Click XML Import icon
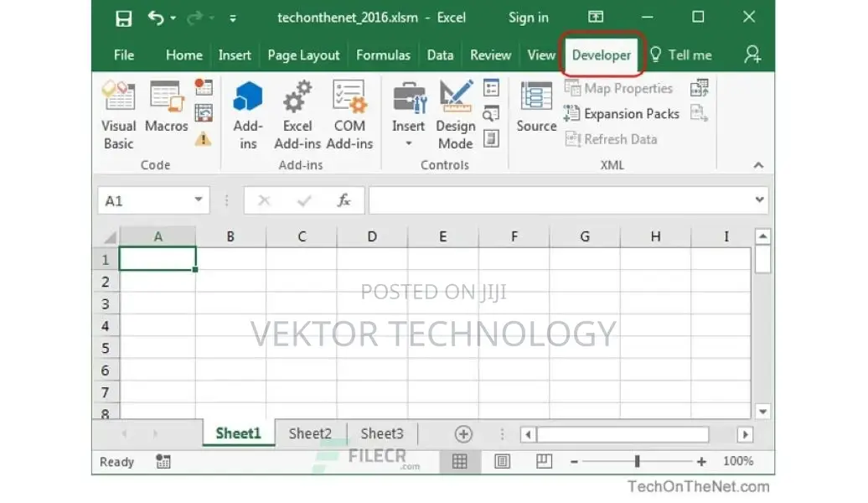Image resolution: width=868 pixels, height=503 pixels. (x=699, y=88)
